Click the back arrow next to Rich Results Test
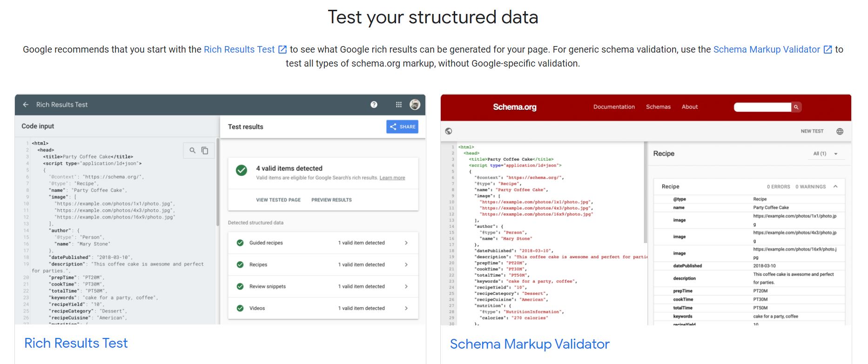 [x=26, y=104]
